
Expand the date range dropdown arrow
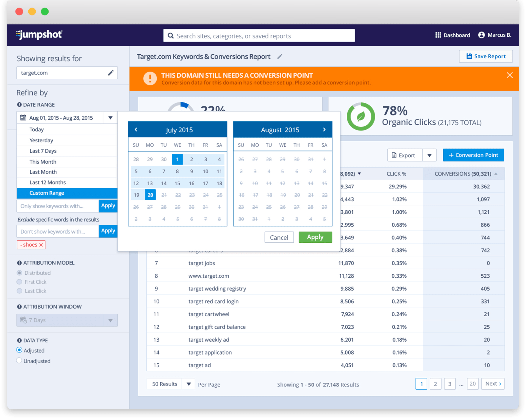point(110,118)
